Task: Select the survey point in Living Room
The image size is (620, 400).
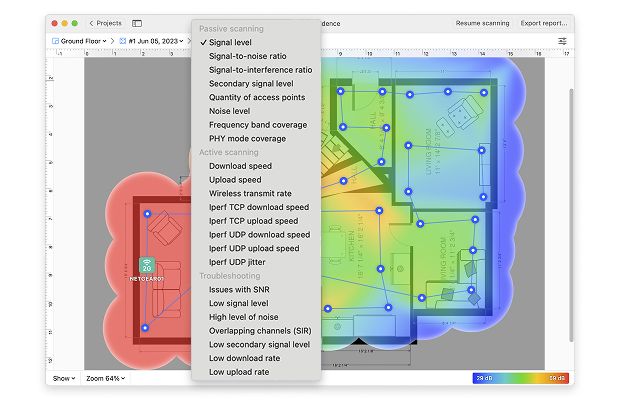Action: 408,146
